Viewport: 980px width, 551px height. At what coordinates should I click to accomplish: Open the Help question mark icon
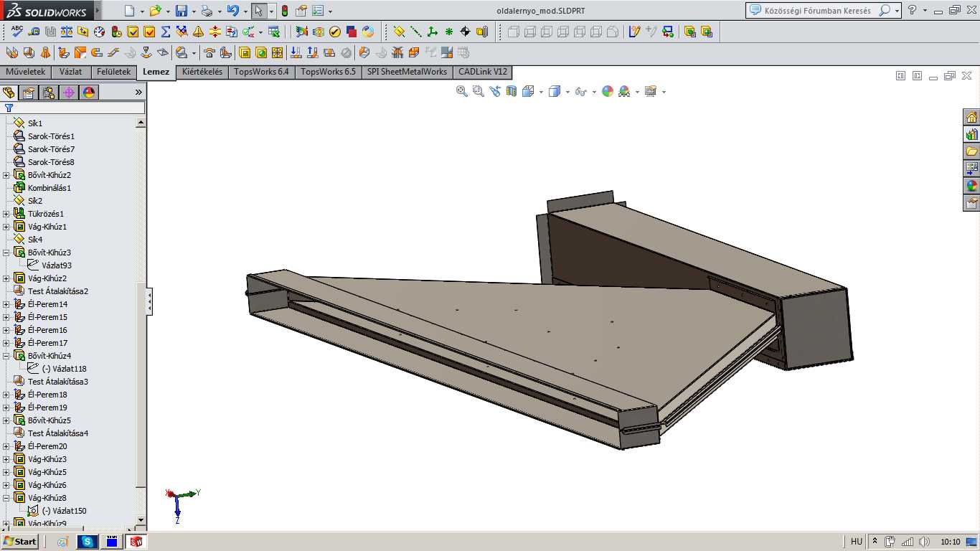912,11
